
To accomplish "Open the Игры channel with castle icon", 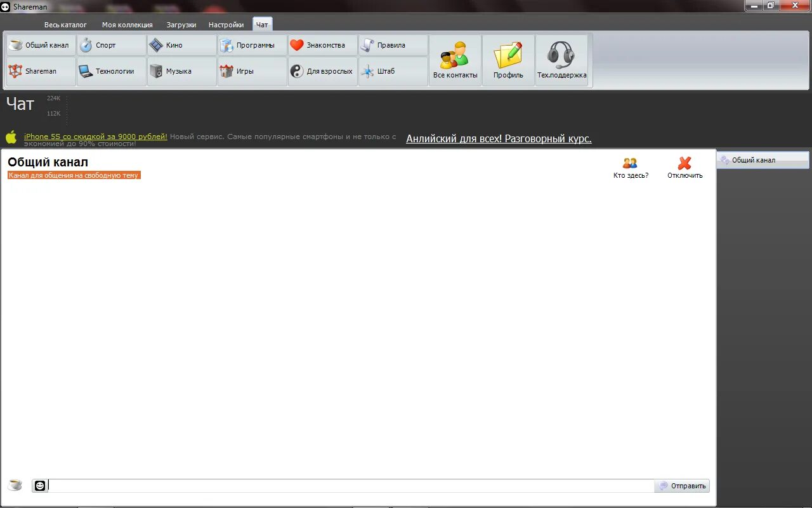I will click(x=252, y=71).
